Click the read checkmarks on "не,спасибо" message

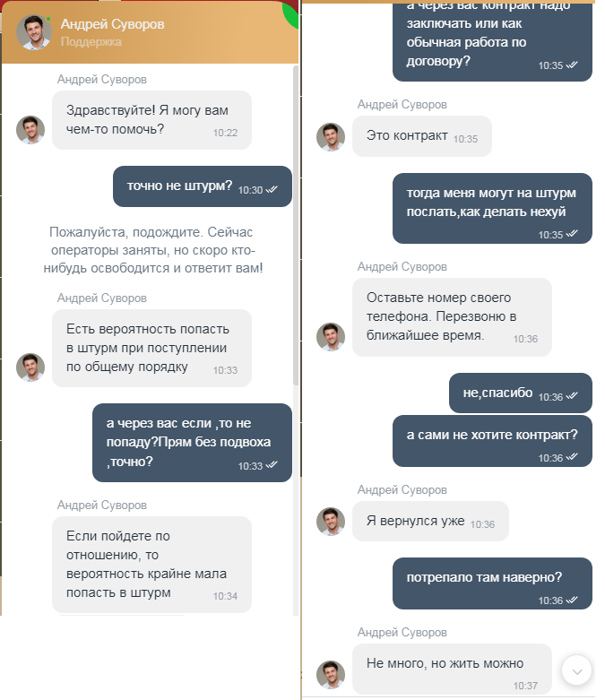[x=572, y=396]
